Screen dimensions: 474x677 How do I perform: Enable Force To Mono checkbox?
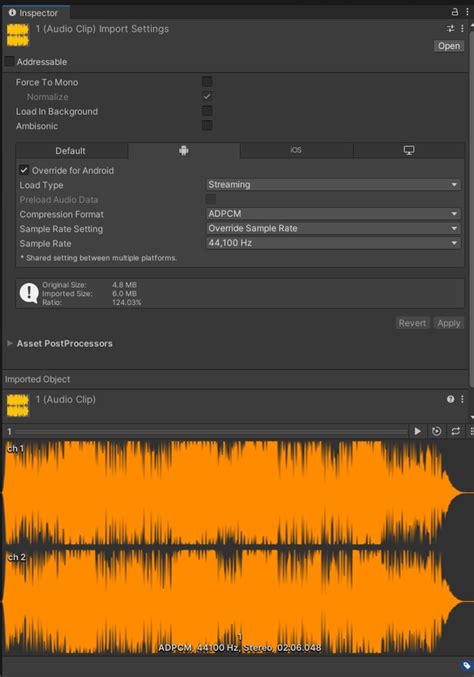tap(207, 82)
